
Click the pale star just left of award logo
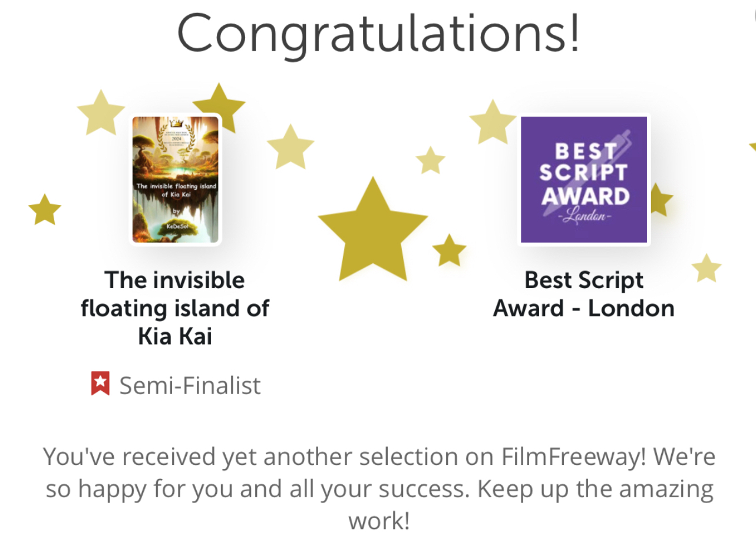pyautogui.click(x=493, y=124)
